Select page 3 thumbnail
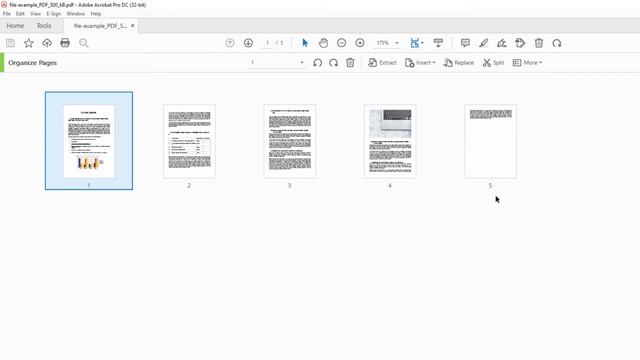This screenshot has height=360, width=640. (290, 141)
